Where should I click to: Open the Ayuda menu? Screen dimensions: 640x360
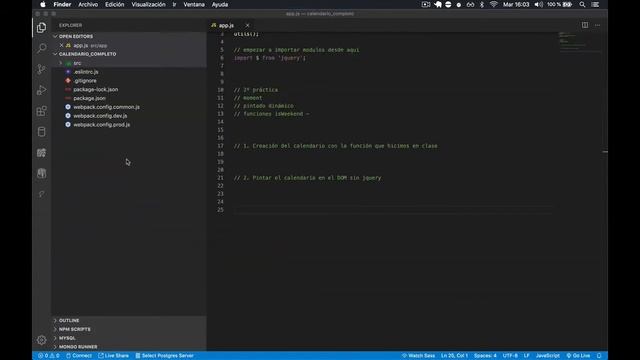(x=220, y=4)
